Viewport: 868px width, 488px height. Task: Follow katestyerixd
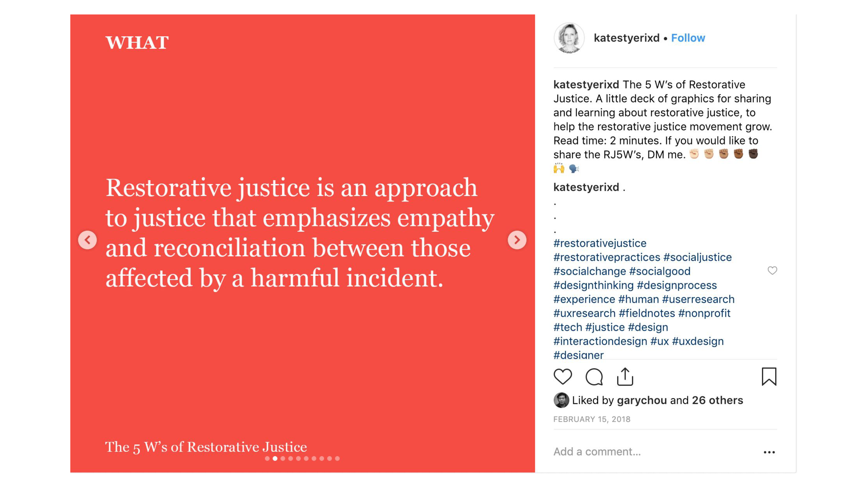coord(688,38)
